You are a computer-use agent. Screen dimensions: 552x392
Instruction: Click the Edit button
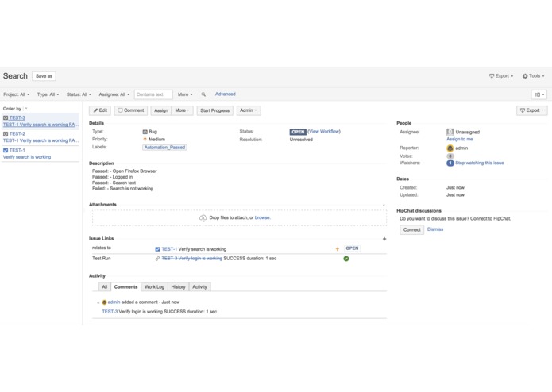point(100,110)
